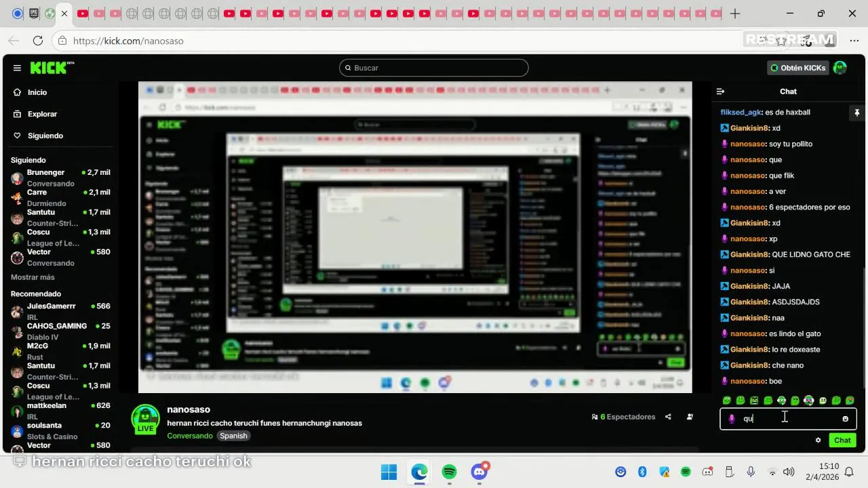Open Discord from the taskbar
This screenshot has width=868, height=488.
pos(479,472)
